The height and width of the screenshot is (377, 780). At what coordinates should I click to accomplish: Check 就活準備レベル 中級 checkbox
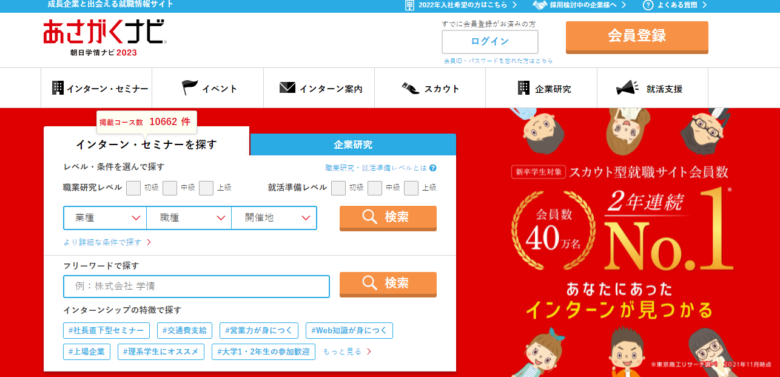click(x=375, y=188)
